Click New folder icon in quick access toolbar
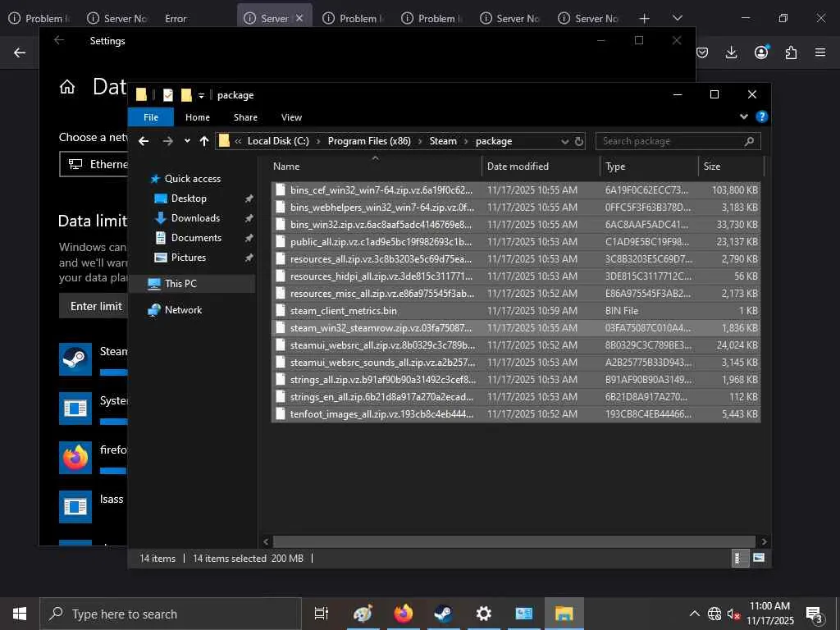This screenshot has height=630, width=840. point(186,95)
